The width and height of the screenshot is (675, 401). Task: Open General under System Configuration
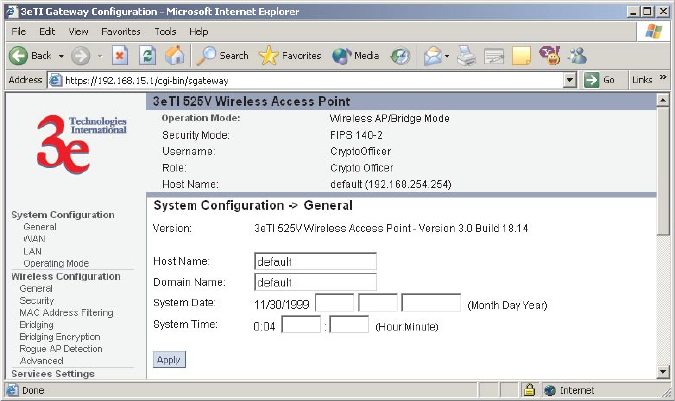click(40, 227)
